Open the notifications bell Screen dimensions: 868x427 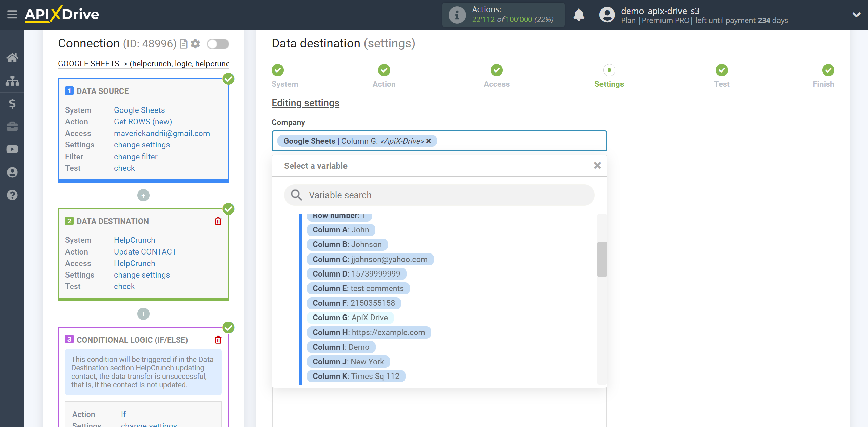click(x=579, y=15)
